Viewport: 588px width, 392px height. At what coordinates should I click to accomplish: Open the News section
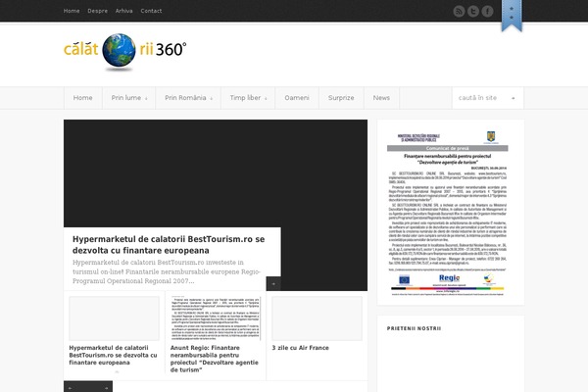pos(381,98)
